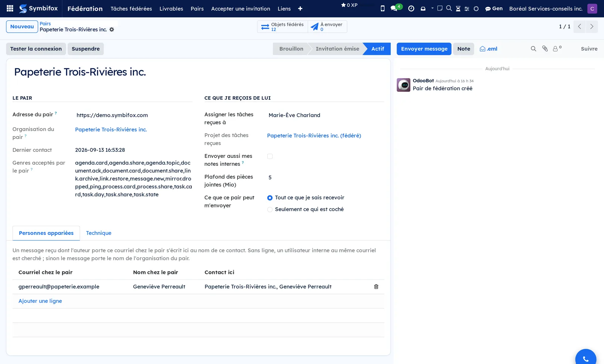Screen dimensions: 604x364
Task: Edit the Adresse du pair URL field
Action: (134, 115)
